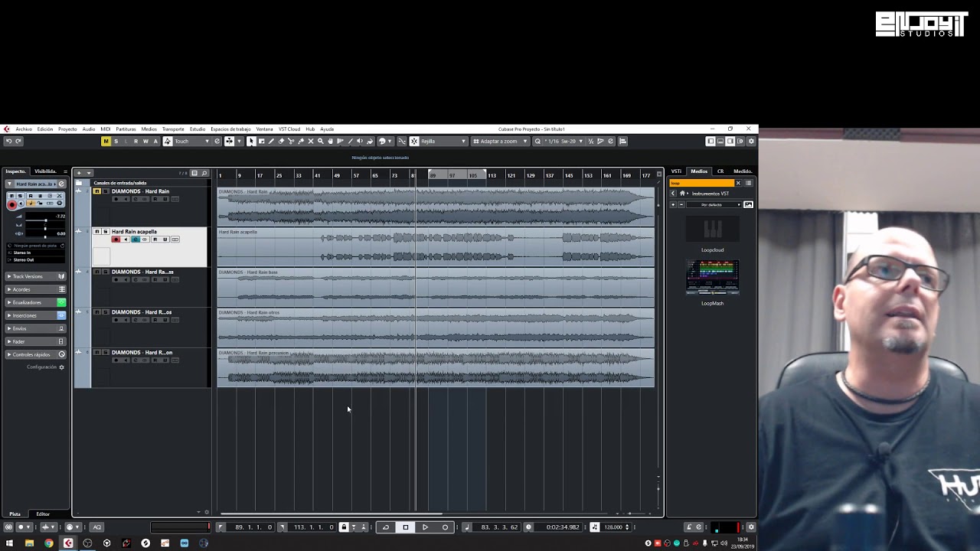
Task: Select the Range Selection tool
Action: click(261, 141)
